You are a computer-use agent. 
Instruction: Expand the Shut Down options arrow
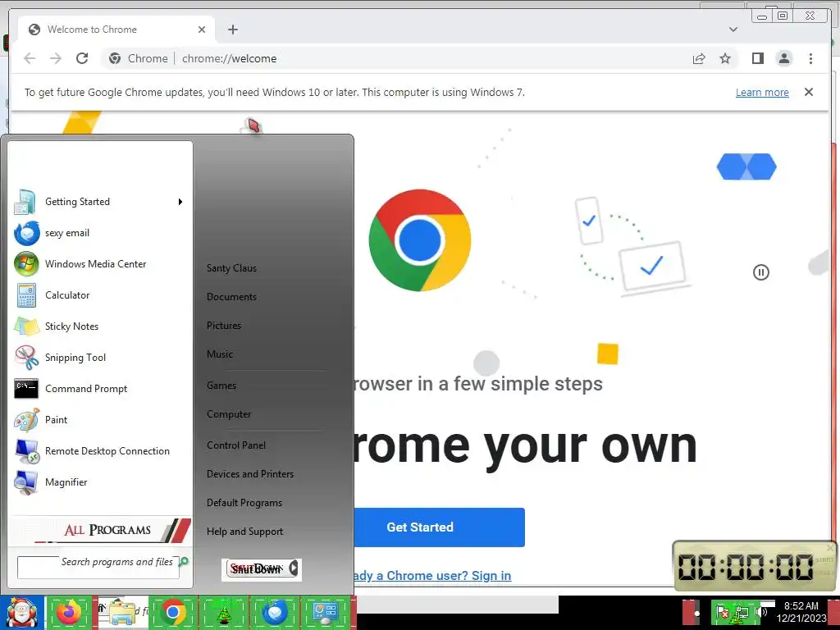pyautogui.click(x=294, y=568)
